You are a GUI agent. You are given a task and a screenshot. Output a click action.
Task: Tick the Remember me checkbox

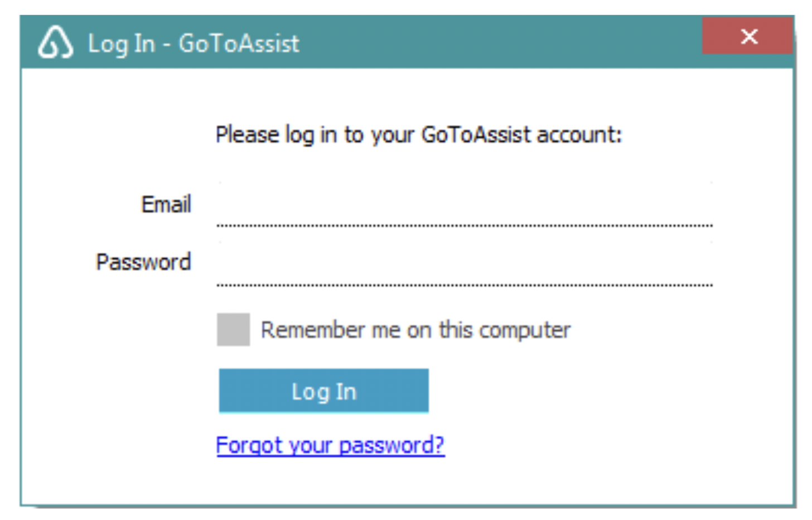coord(233,330)
